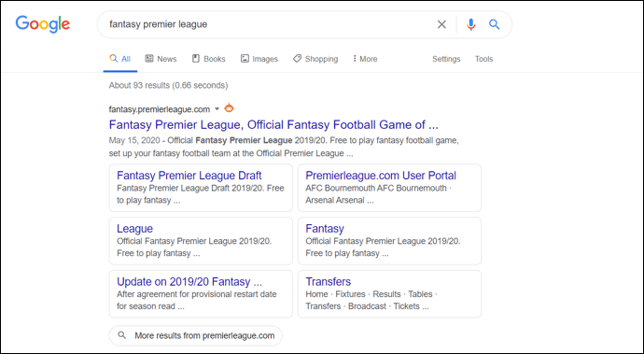Clear the search box with the X icon
The image size is (644, 354).
[x=441, y=24]
